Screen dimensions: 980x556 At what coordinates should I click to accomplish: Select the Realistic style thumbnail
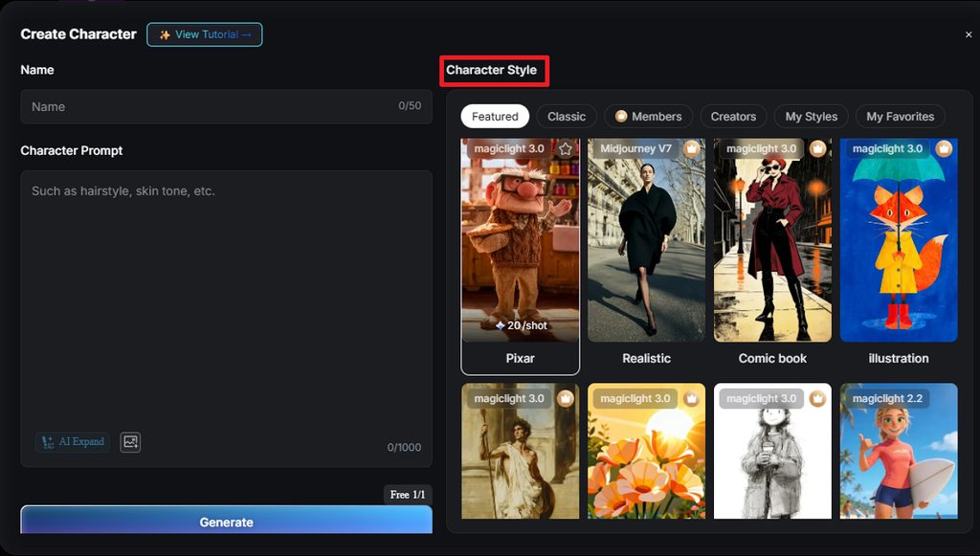tap(646, 240)
